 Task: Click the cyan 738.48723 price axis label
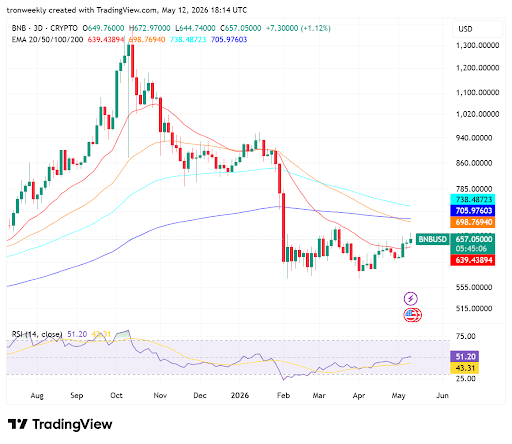473,199
